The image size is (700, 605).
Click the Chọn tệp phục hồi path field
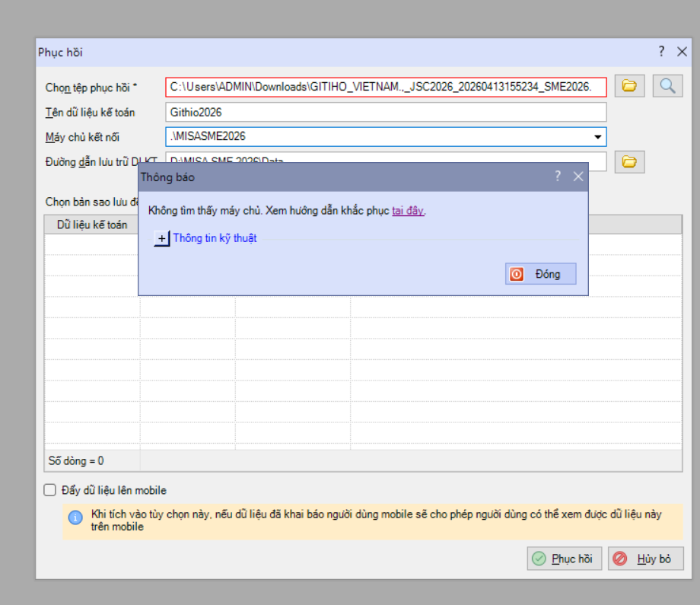pyautogui.click(x=386, y=87)
